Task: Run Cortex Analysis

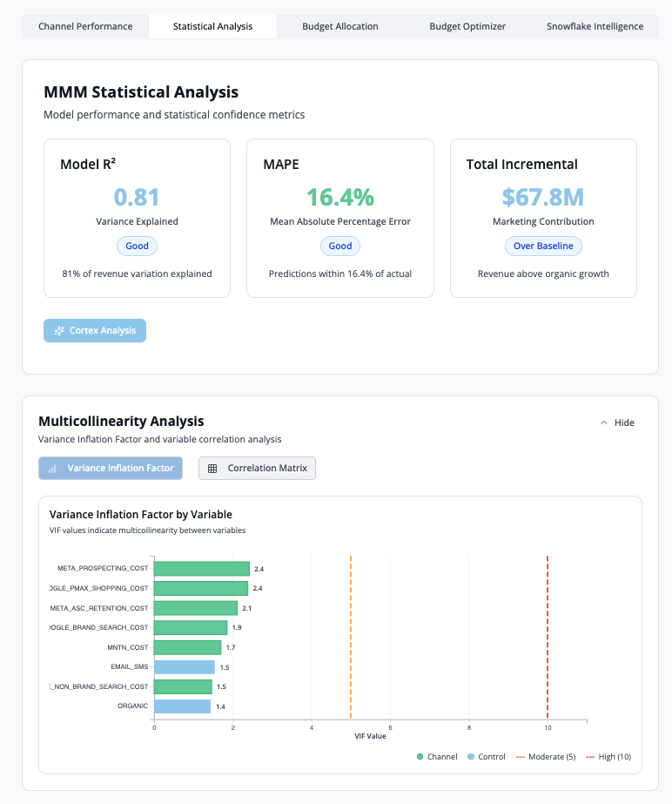Action: coord(95,331)
